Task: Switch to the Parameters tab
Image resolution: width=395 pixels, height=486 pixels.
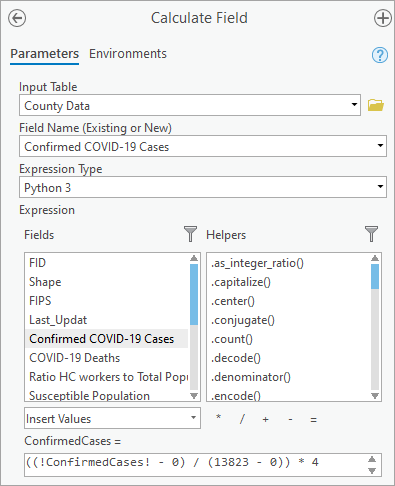Action: pyautogui.click(x=44, y=54)
